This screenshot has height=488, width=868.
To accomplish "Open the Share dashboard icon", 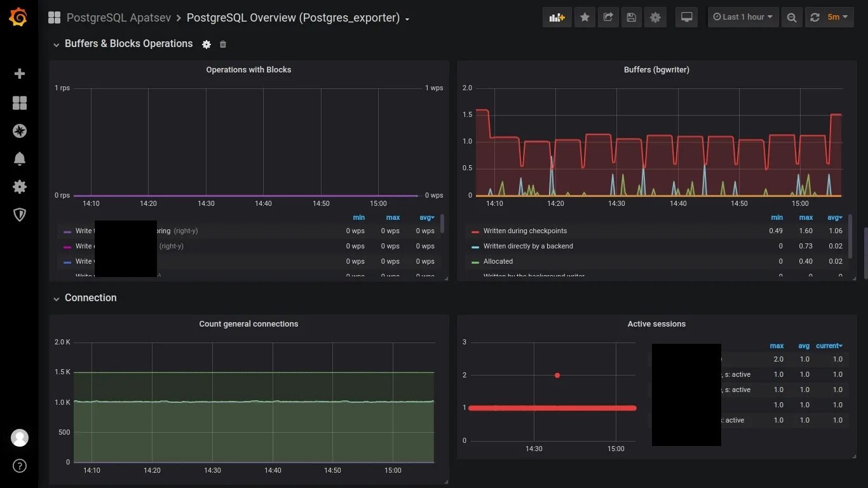I will [607, 17].
